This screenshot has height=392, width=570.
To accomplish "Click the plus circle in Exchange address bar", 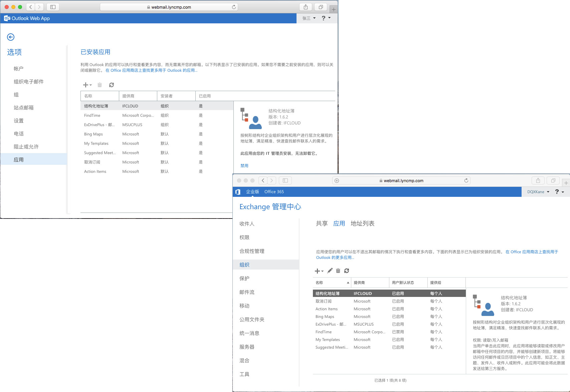I will tap(337, 180).
